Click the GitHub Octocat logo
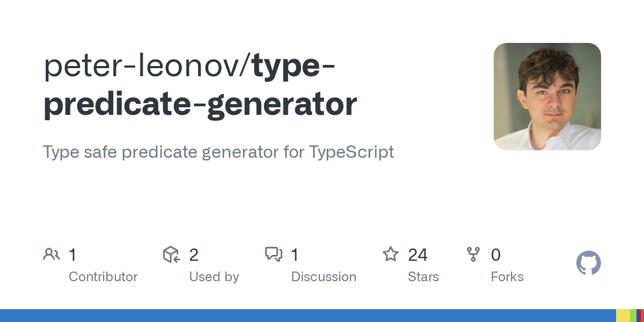The height and width of the screenshot is (322, 644). [589, 264]
